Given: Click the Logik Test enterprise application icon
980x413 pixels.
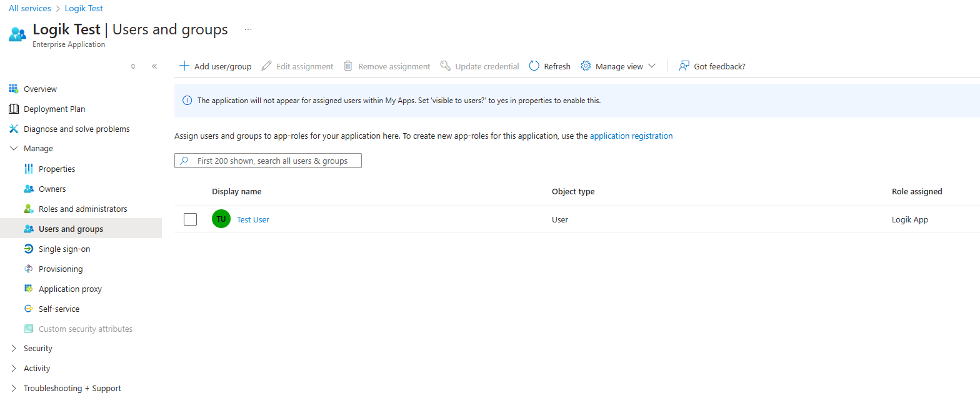Looking at the screenshot, I should [17, 34].
